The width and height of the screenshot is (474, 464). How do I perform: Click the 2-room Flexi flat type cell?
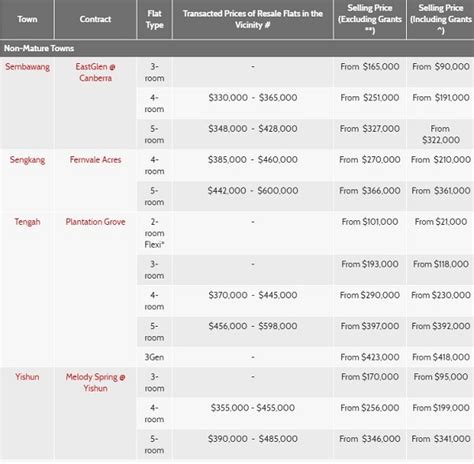coord(154,233)
